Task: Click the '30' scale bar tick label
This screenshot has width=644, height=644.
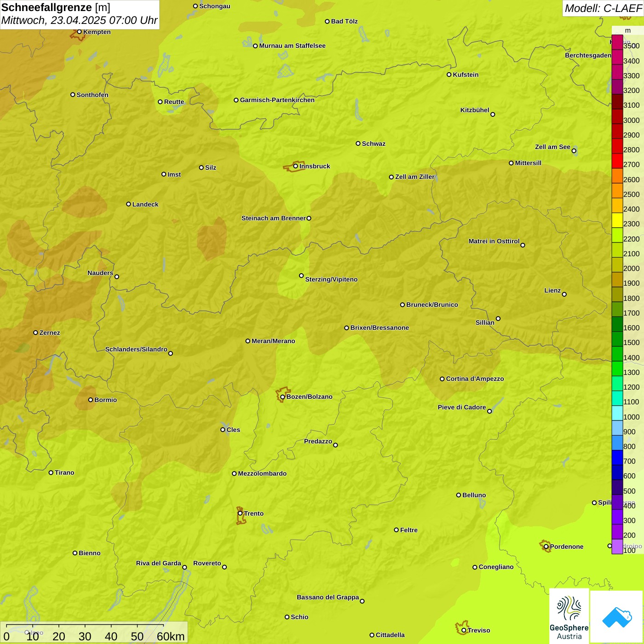Action: click(x=85, y=636)
